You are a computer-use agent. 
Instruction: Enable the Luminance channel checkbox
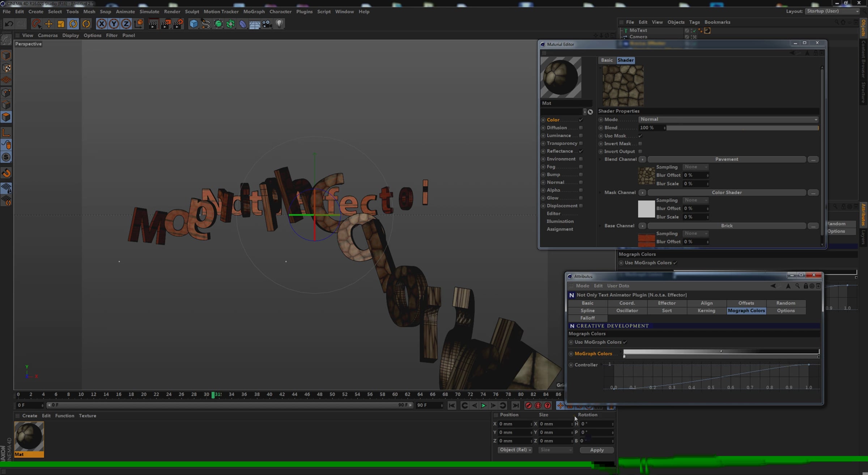581,136
